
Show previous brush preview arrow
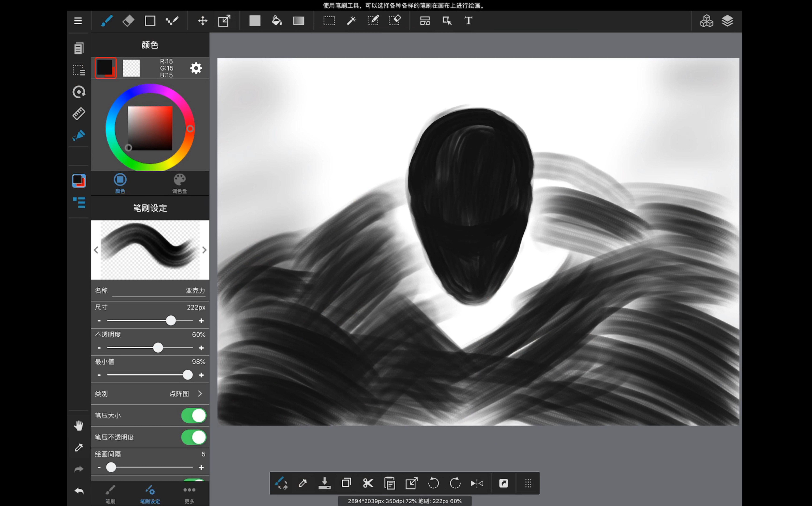click(x=96, y=250)
